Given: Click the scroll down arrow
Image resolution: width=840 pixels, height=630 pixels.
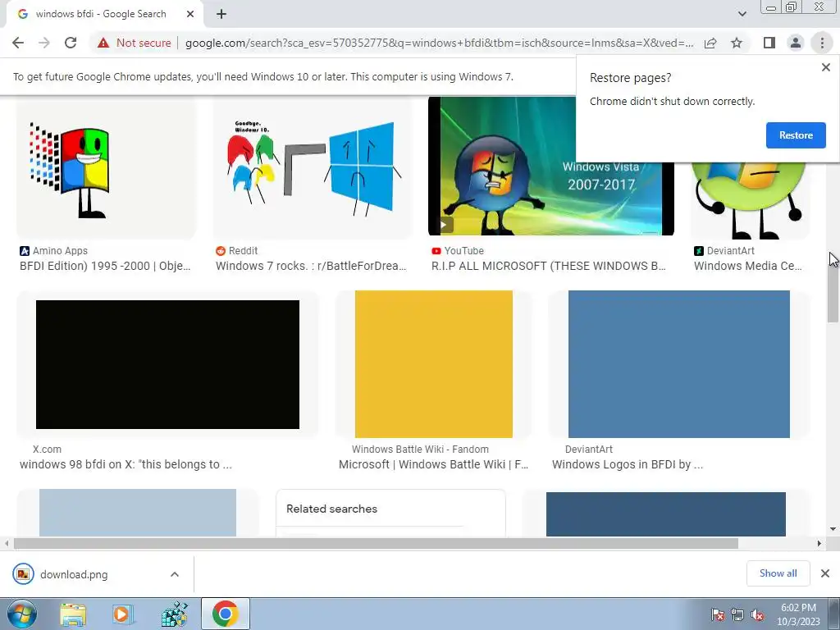Looking at the screenshot, I should click(833, 529).
